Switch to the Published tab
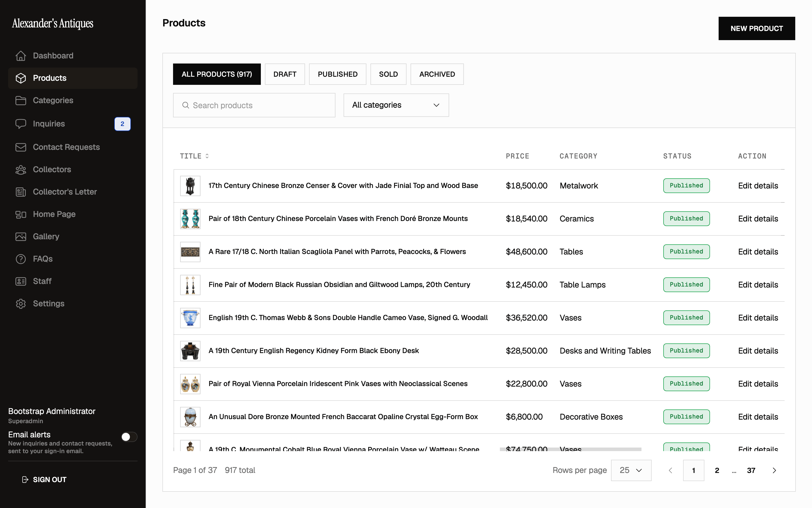This screenshot has width=812, height=508. point(337,74)
